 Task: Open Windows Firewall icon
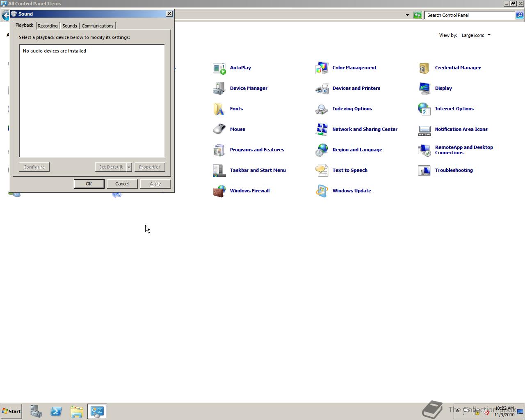[x=219, y=191]
